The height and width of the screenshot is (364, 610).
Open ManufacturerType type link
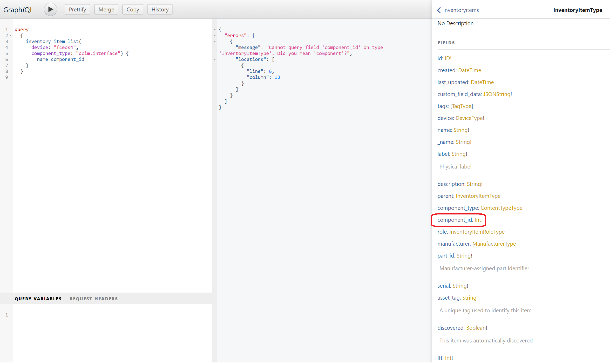494,244
